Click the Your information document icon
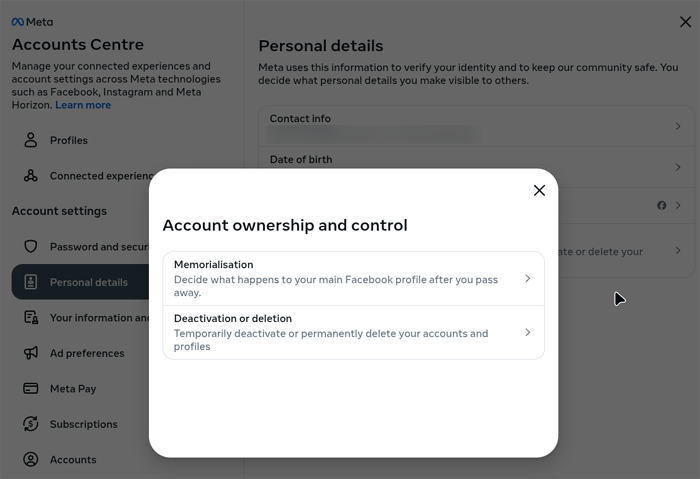The height and width of the screenshot is (479, 700). point(31,318)
